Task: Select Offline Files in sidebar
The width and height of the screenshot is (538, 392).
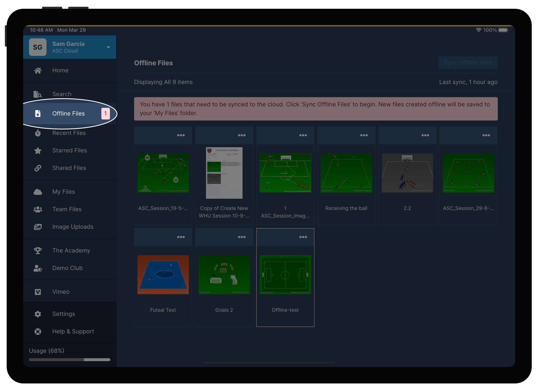Action: pos(68,114)
